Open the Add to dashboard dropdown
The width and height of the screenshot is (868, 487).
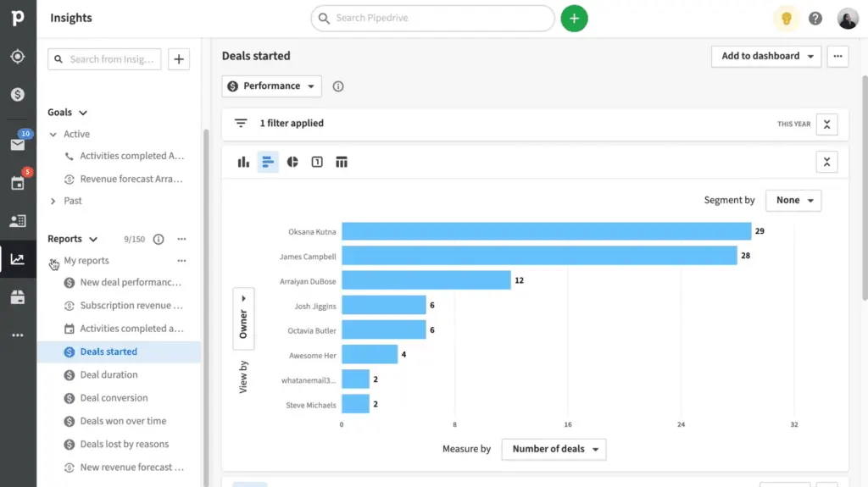pyautogui.click(x=766, y=56)
